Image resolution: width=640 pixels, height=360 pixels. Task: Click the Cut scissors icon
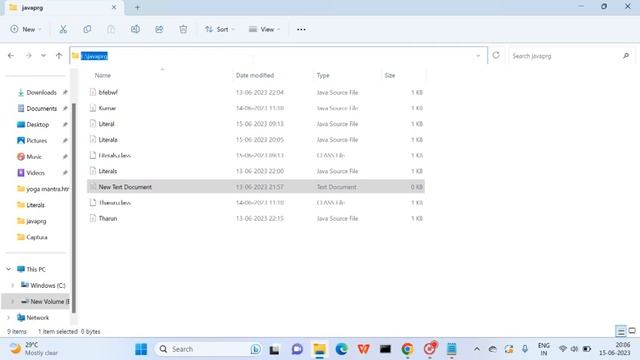[63, 29]
